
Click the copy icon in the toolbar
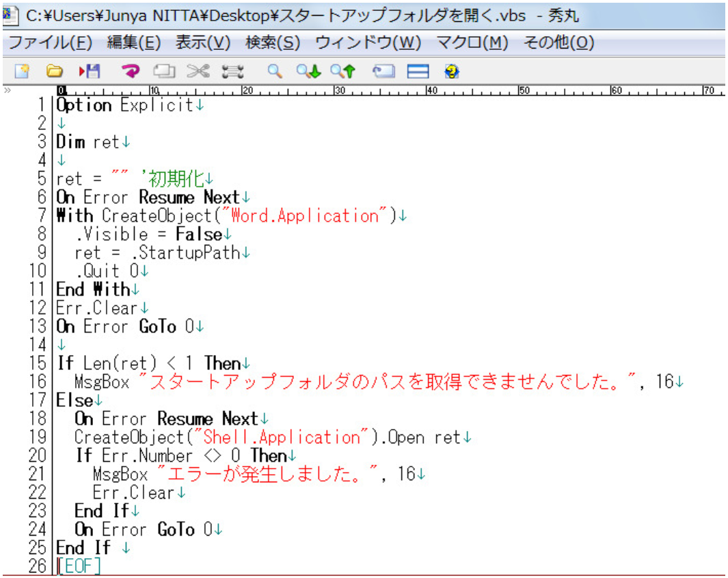pyautogui.click(x=164, y=71)
